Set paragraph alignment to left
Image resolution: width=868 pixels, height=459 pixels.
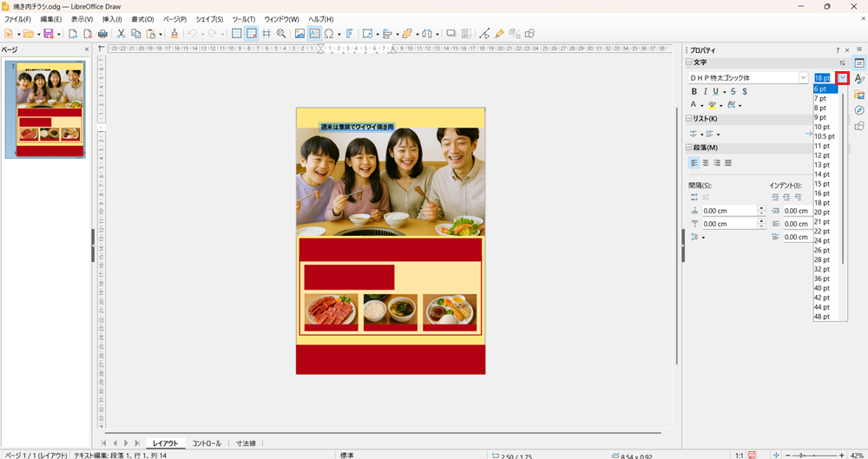point(694,163)
